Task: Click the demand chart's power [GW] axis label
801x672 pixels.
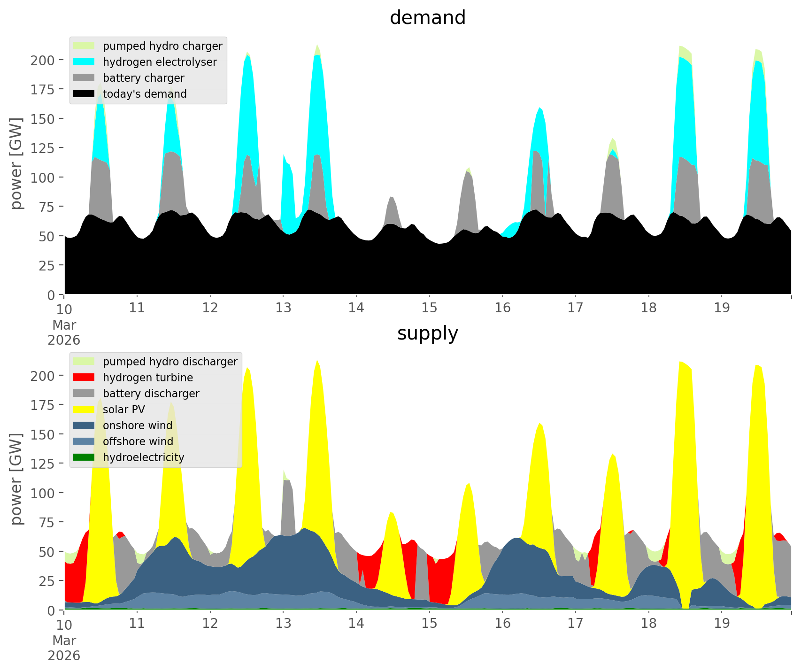Action: (x=16, y=163)
